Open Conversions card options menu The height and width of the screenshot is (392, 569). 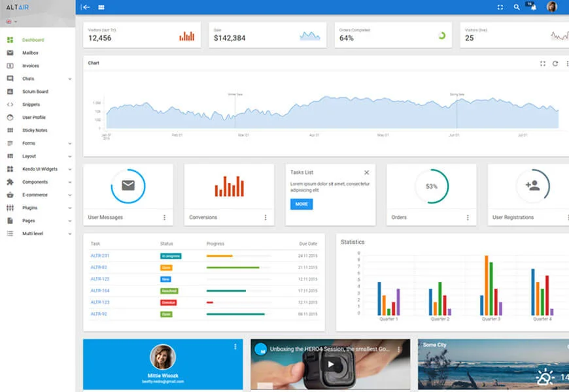266,217
